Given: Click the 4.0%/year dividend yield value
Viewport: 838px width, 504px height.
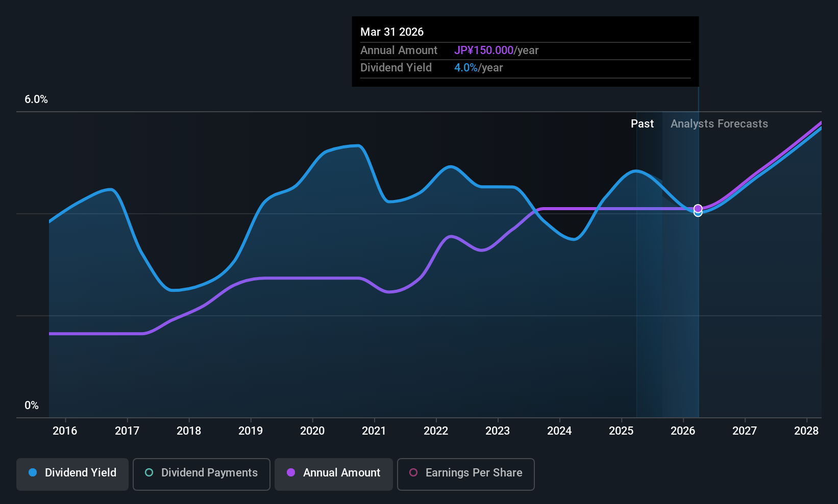Looking at the screenshot, I should pyautogui.click(x=478, y=68).
